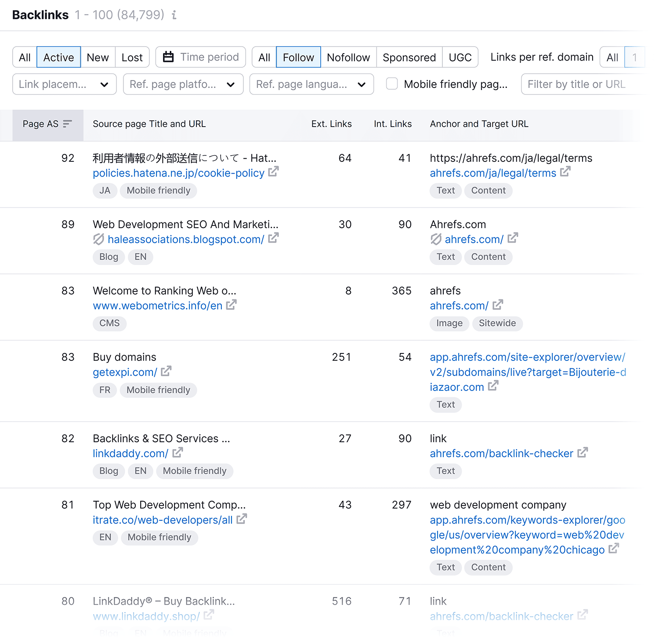
Task: Click the info icon next to Backlinks count
Action: coord(174,15)
